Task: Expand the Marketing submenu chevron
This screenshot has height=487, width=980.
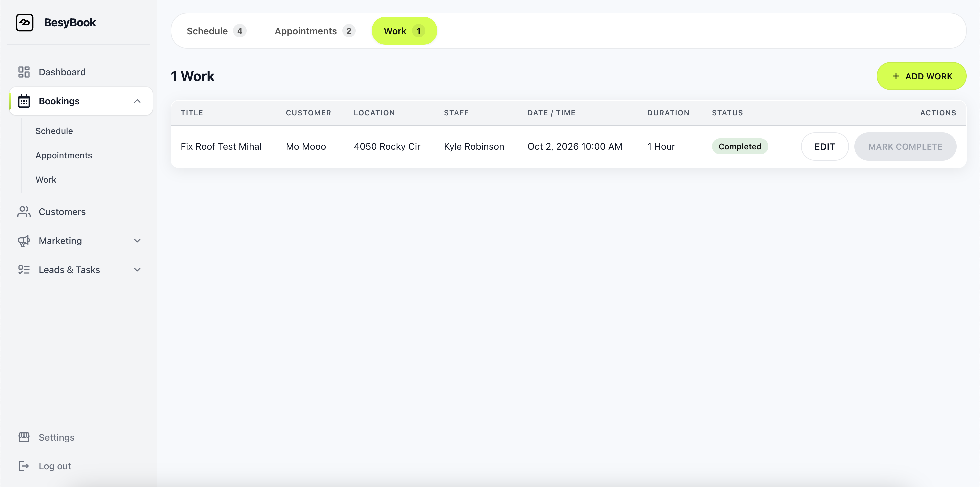Action: (137, 241)
